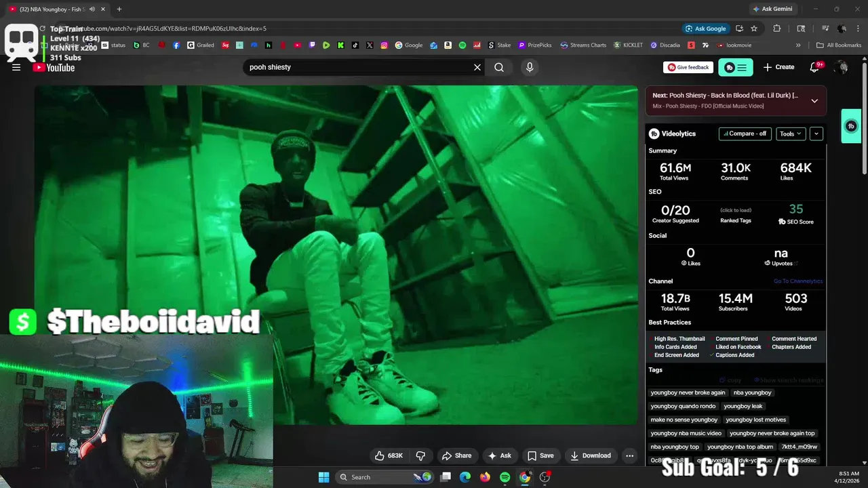Viewport: 868px width, 488px height.
Task: Go to YouTube home via logo
Action: click(54, 67)
